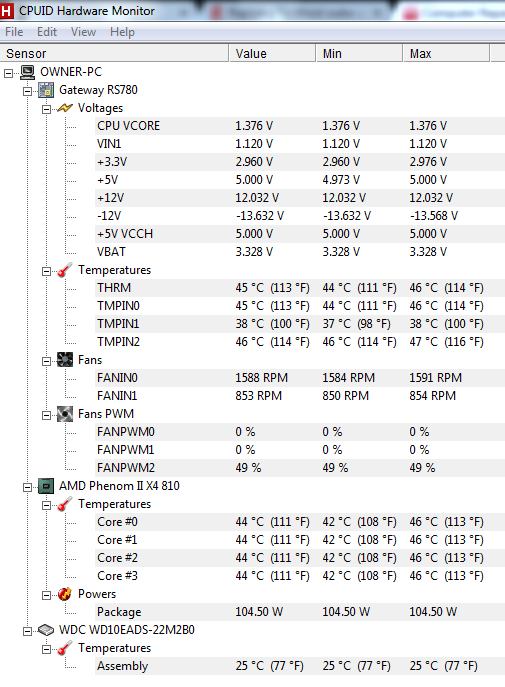Click the Voltages lightning bolt icon
Image resolution: width=505 pixels, height=687 pixels.
65,108
